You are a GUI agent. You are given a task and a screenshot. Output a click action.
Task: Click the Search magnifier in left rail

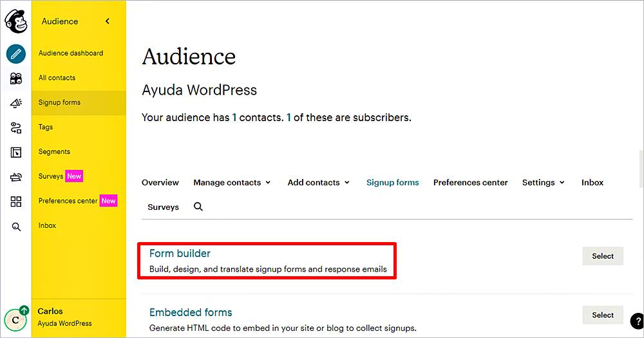(x=16, y=227)
